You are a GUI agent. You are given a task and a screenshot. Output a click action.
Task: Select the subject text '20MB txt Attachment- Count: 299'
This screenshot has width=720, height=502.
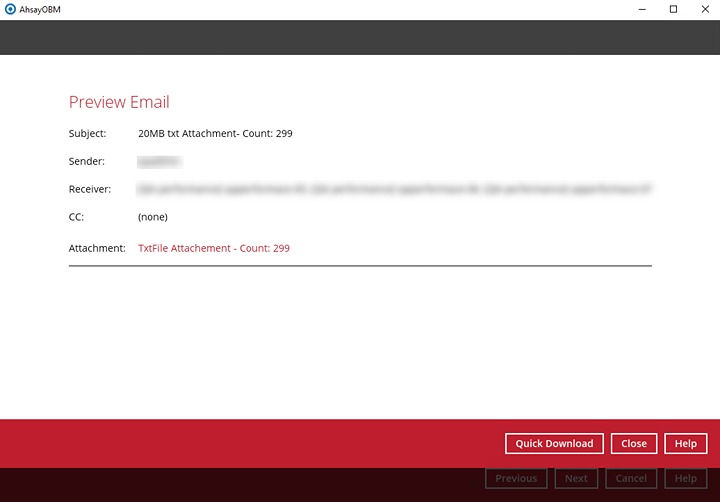(x=215, y=133)
